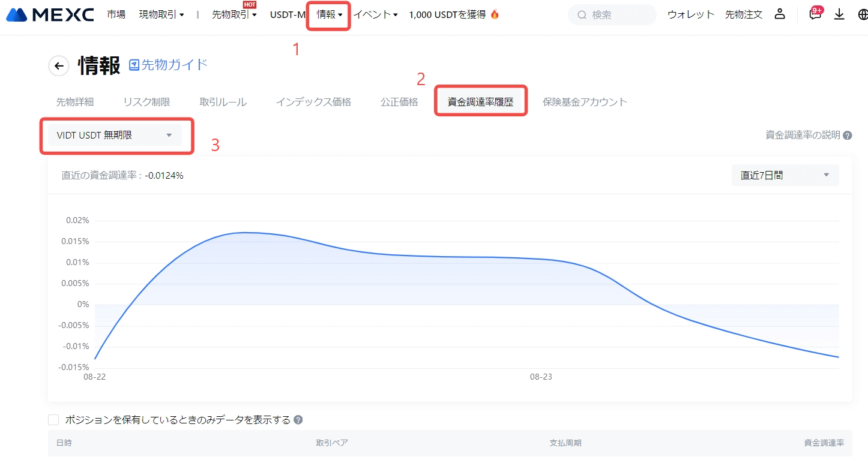Click help icon beside 資金調達率の説明
Screen dimensions: 868x460
pyautogui.click(x=848, y=136)
